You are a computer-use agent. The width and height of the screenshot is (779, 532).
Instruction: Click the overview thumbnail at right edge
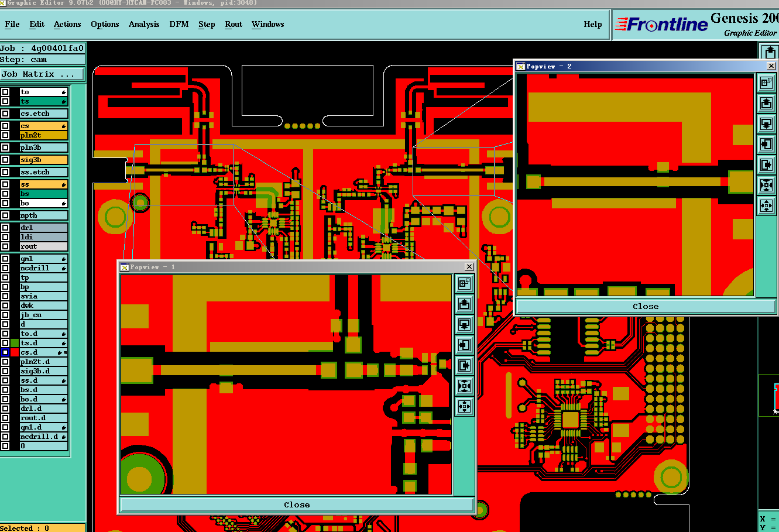[x=769, y=395]
